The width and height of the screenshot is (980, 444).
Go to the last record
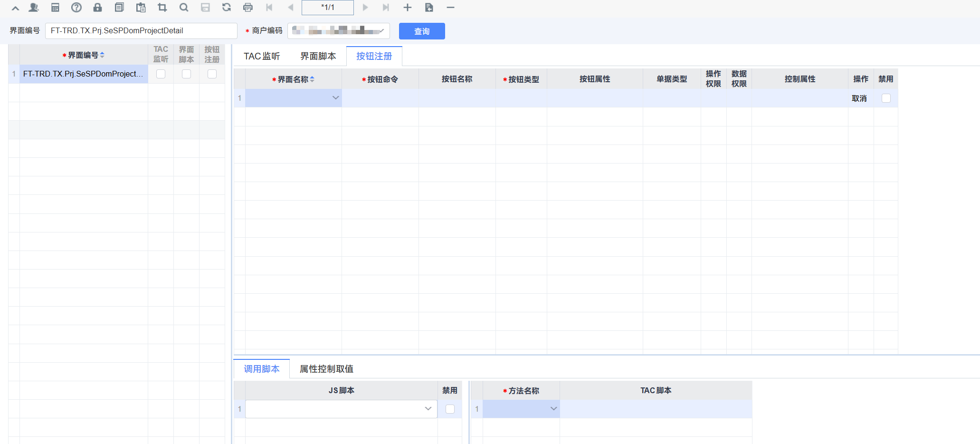coord(386,8)
